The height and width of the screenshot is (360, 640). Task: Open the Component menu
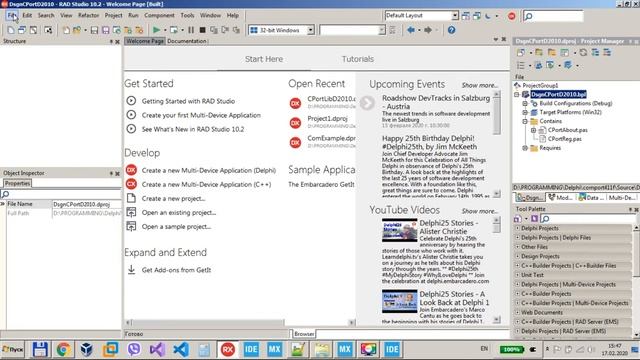coord(159,16)
